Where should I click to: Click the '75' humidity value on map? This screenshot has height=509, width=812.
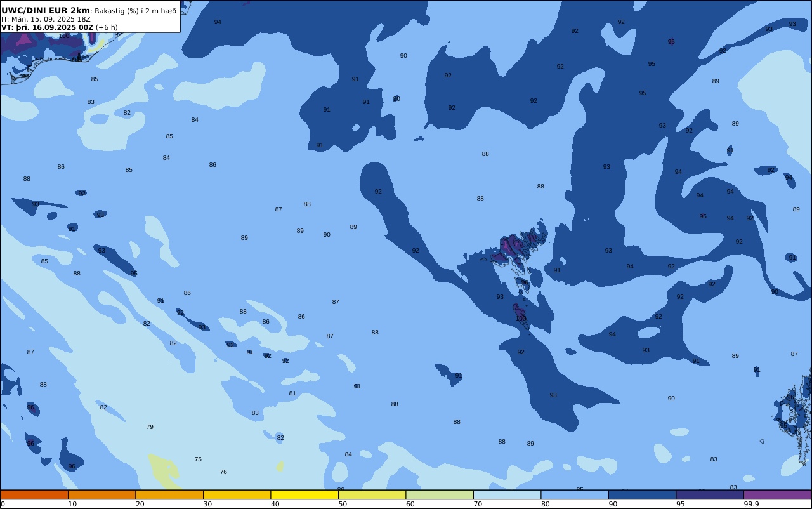point(198,459)
